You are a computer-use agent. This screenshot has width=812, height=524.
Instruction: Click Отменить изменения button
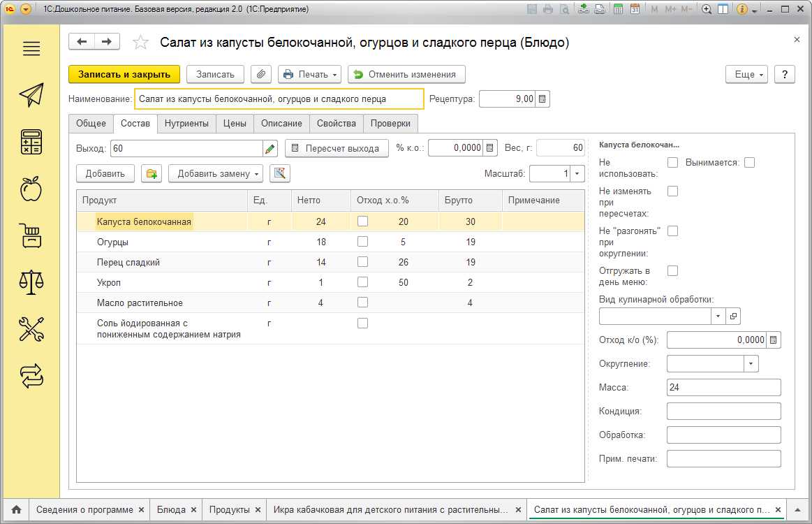[406, 74]
